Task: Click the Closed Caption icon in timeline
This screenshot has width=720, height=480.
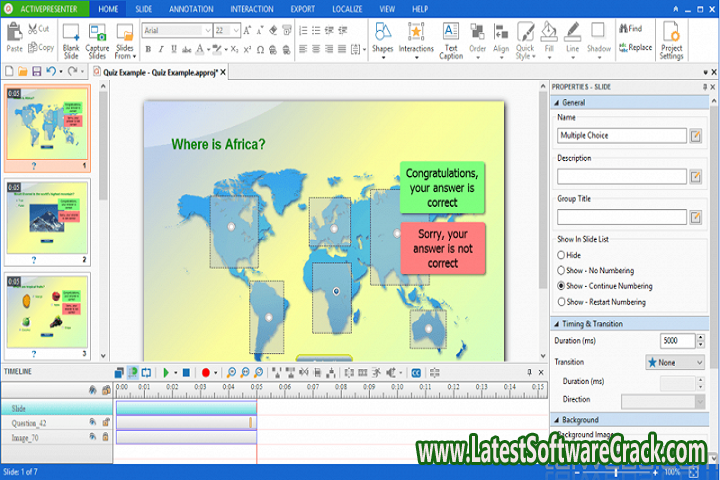Action: (x=416, y=372)
